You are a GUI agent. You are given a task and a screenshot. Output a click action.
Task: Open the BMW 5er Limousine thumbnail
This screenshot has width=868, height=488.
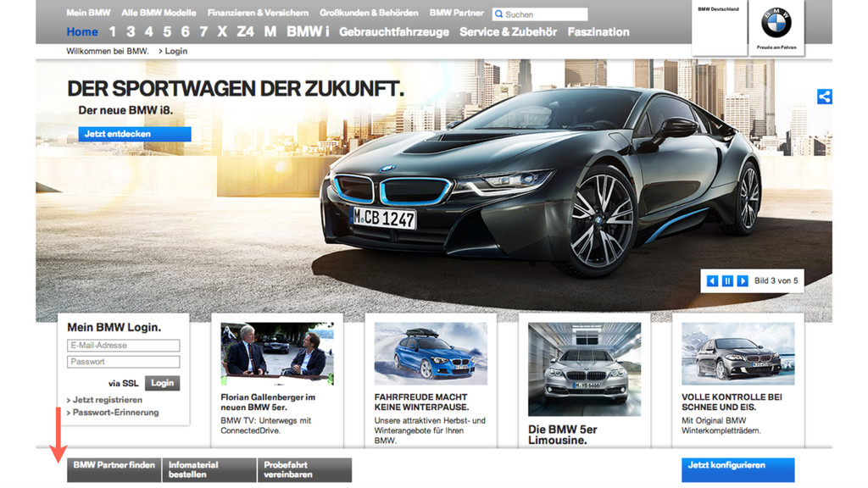pos(585,369)
